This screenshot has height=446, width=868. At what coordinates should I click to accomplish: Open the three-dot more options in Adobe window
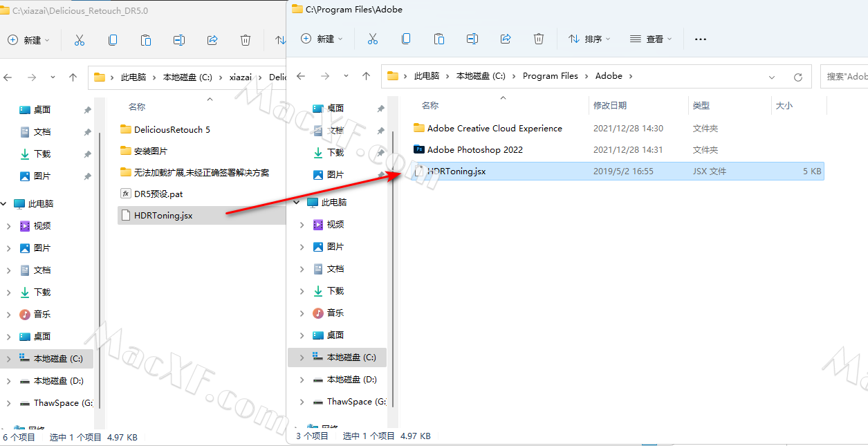701,39
